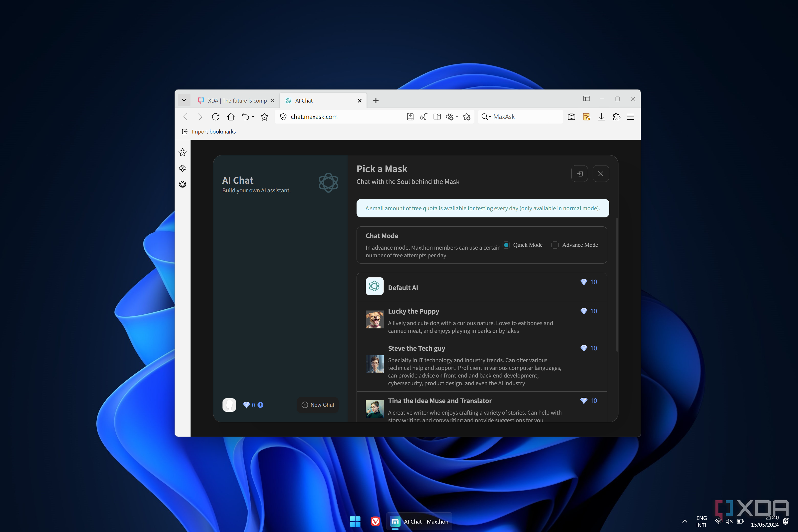Close the Pick a Mask panel
The height and width of the screenshot is (532, 798).
click(601, 174)
